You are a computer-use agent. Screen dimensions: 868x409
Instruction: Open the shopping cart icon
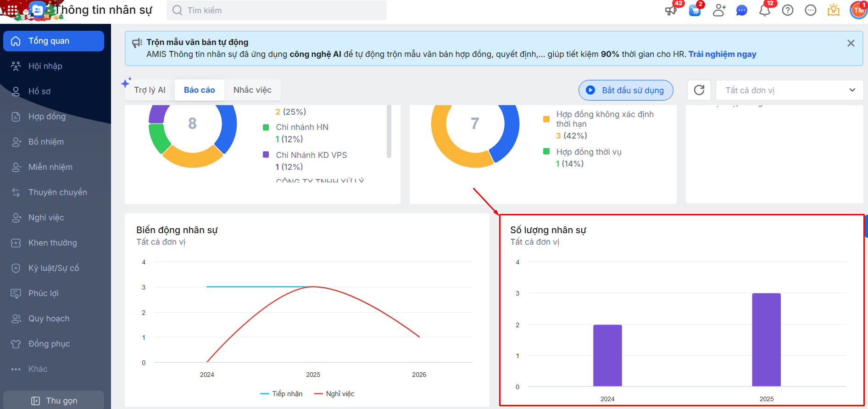695,11
